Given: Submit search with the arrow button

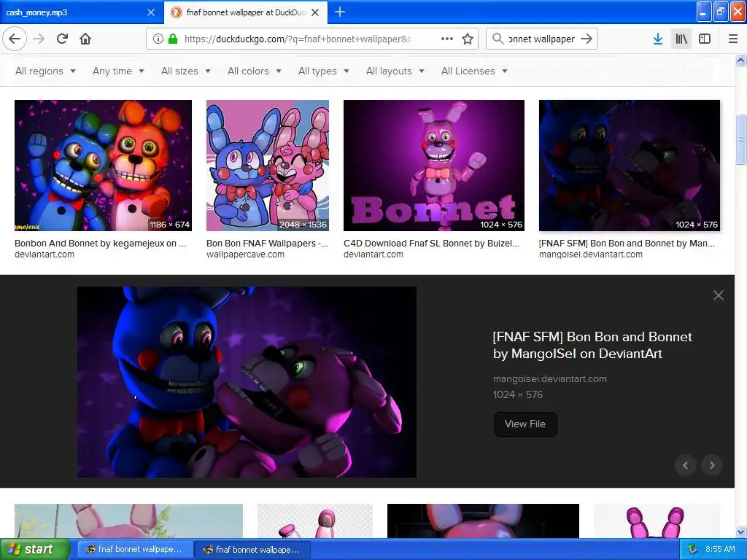Looking at the screenshot, I should (x=587, y=39).
